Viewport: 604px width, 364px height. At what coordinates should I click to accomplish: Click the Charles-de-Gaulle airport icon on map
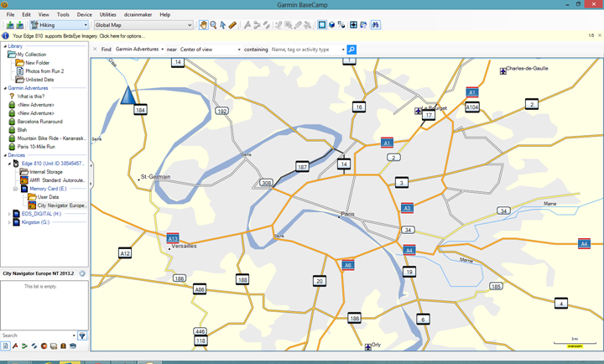point(503,71)
